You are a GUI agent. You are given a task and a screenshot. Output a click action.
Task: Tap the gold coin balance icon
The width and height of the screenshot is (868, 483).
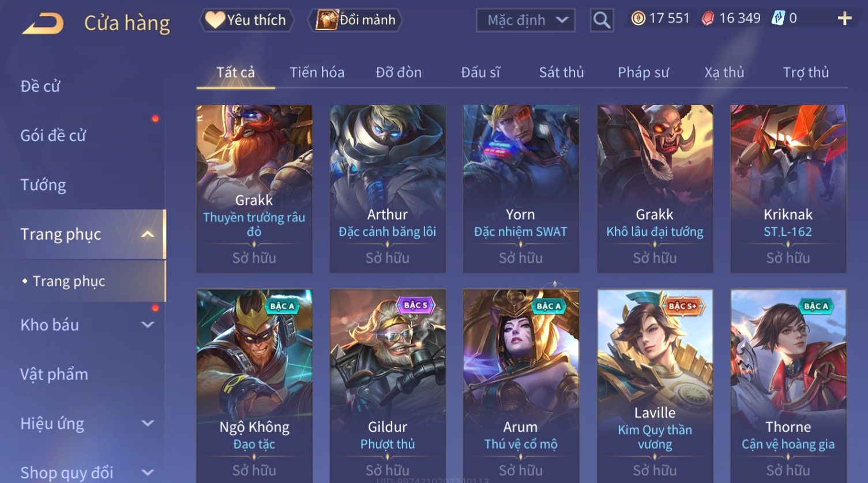click(638, 18)
